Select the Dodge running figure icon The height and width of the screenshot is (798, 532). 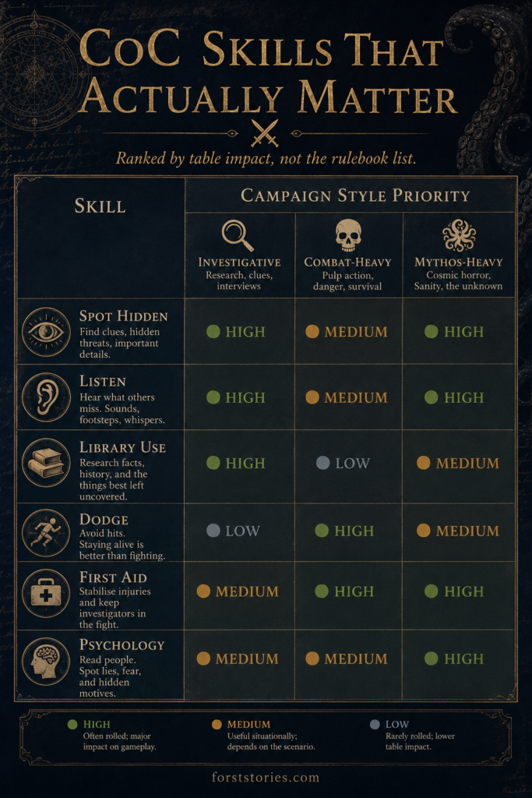coord(46,533)
